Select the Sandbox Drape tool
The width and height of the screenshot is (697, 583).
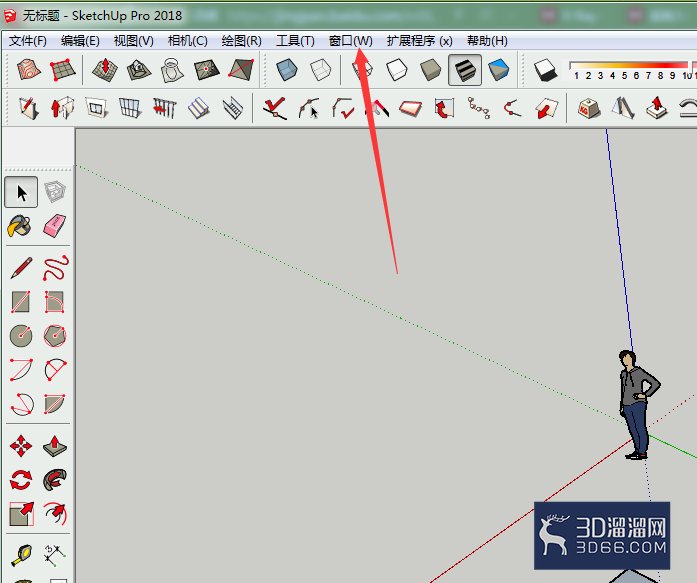click(172, 70)
